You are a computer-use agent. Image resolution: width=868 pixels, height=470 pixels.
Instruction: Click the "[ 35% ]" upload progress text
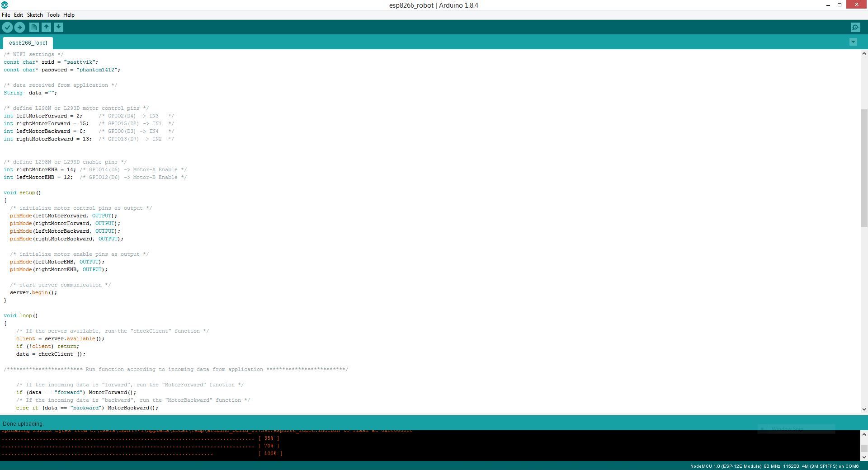[269, 438]
